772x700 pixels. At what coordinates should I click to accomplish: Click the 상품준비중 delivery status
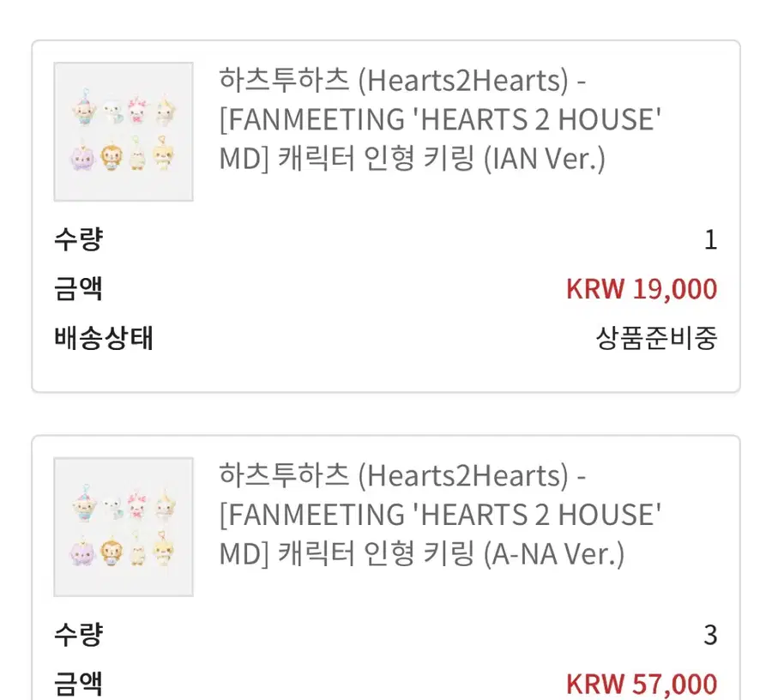pyautogui.click(x=656, y=338)
